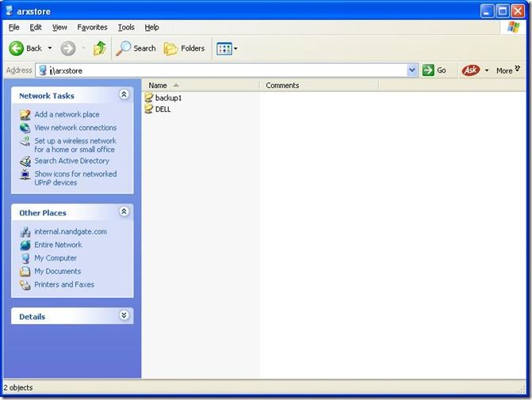Select the DELL shared folder icon
Screen dimensions: 532x400
point(148,109)
